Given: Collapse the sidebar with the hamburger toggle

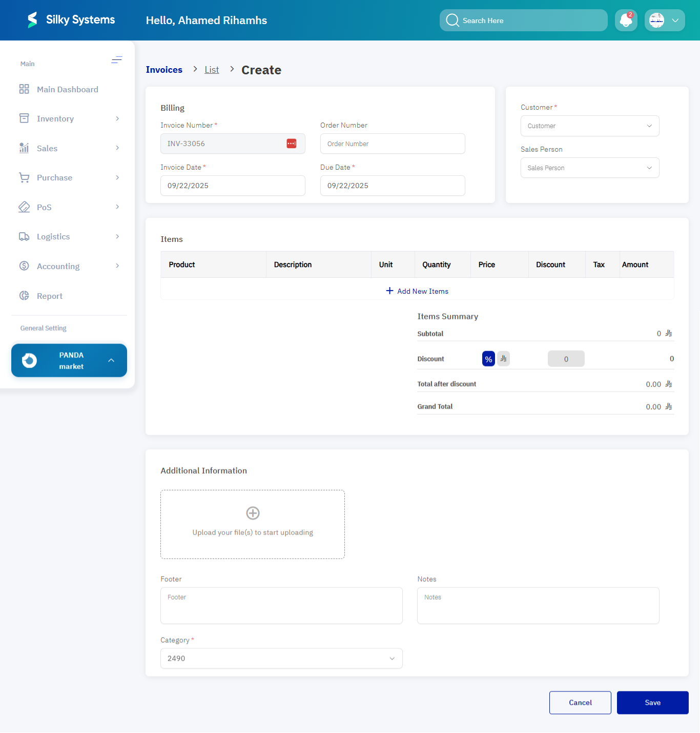Looking at the screenshot, I should tap(117, 60).
